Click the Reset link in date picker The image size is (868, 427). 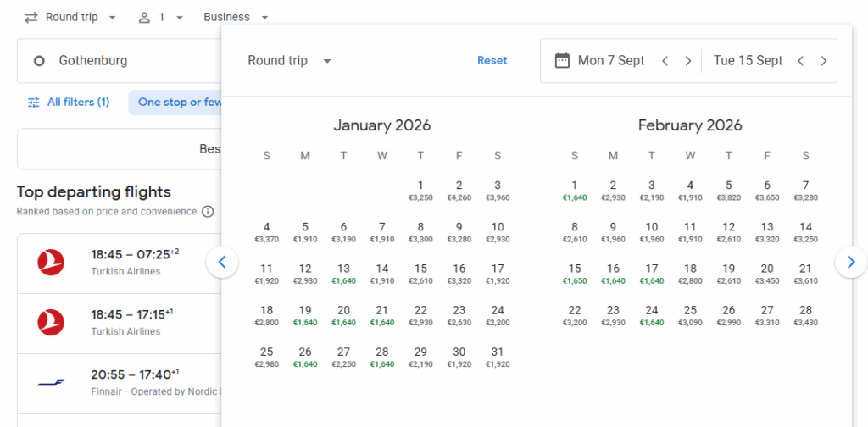[492, 61]
